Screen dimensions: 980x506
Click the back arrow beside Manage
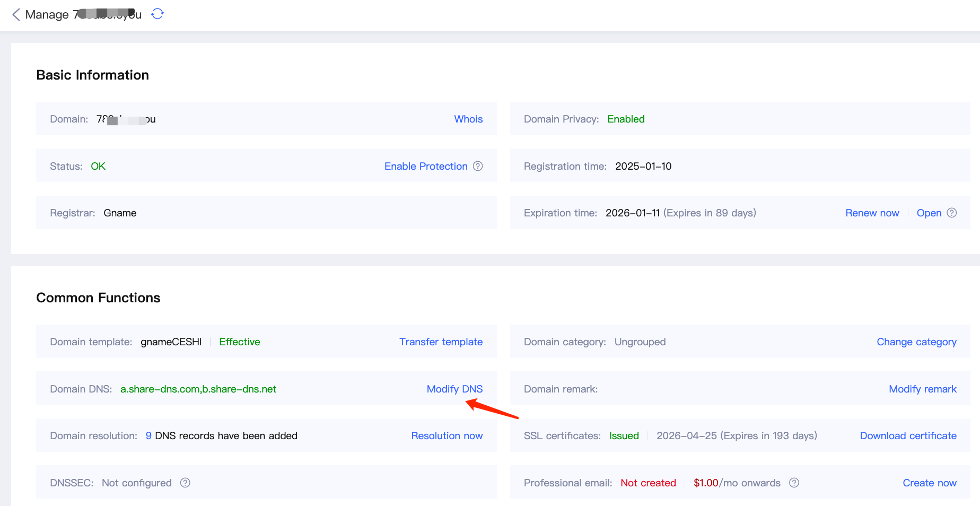pos(16,14)
